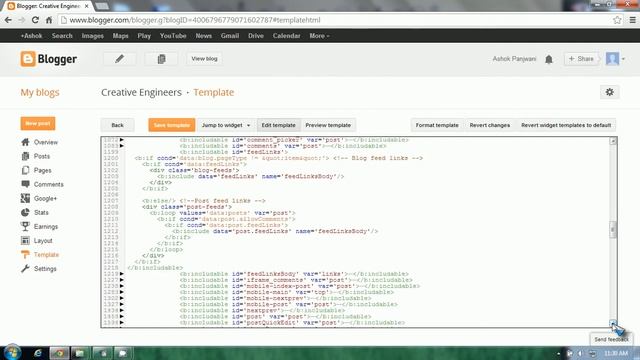Click the browser address bar URL
This screenshot has width=640, height=360.
(x=195, y=20)
